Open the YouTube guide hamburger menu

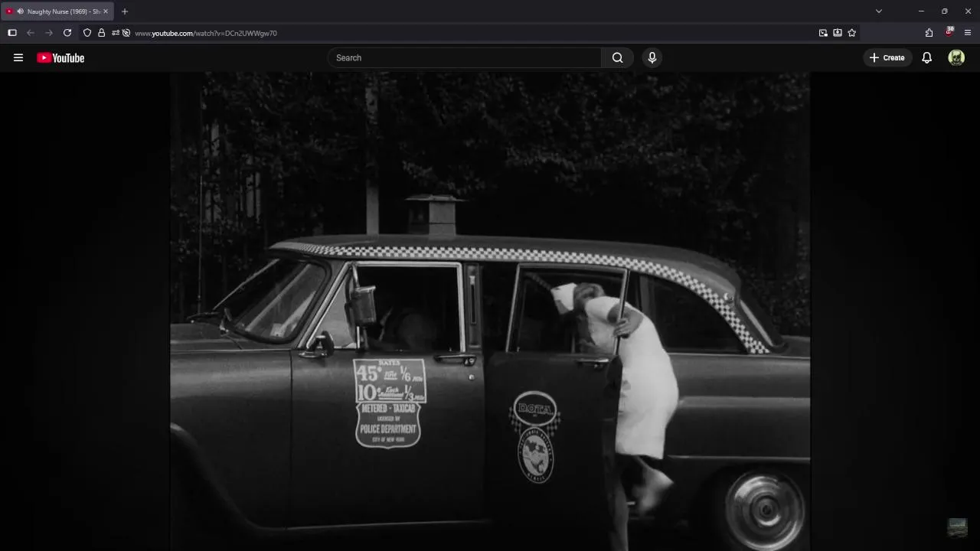coord(18,57)
